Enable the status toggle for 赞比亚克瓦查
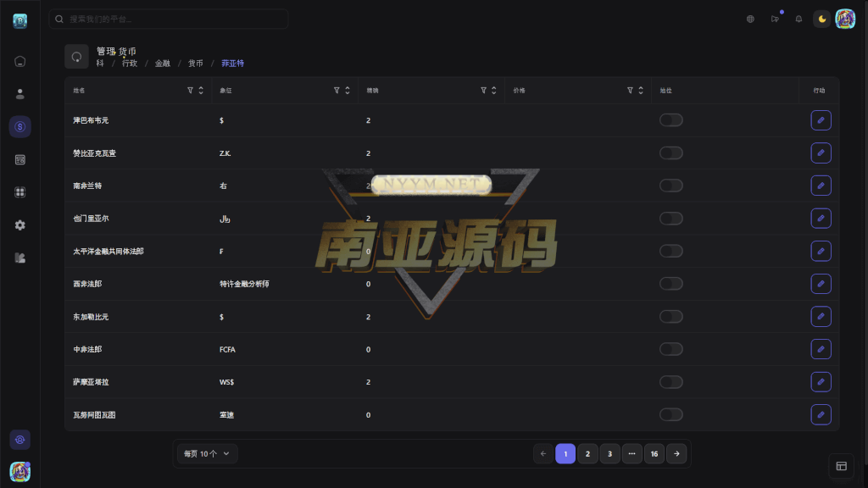 pos(670,153)
